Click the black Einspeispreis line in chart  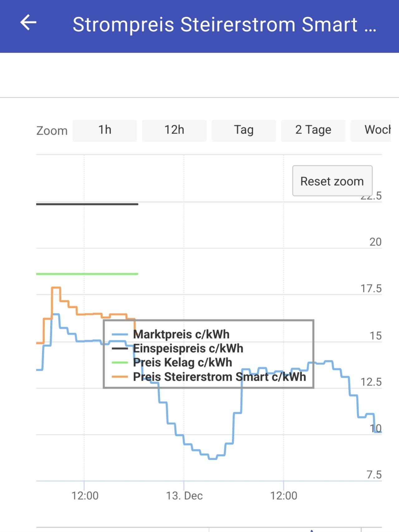pos(87,204)
